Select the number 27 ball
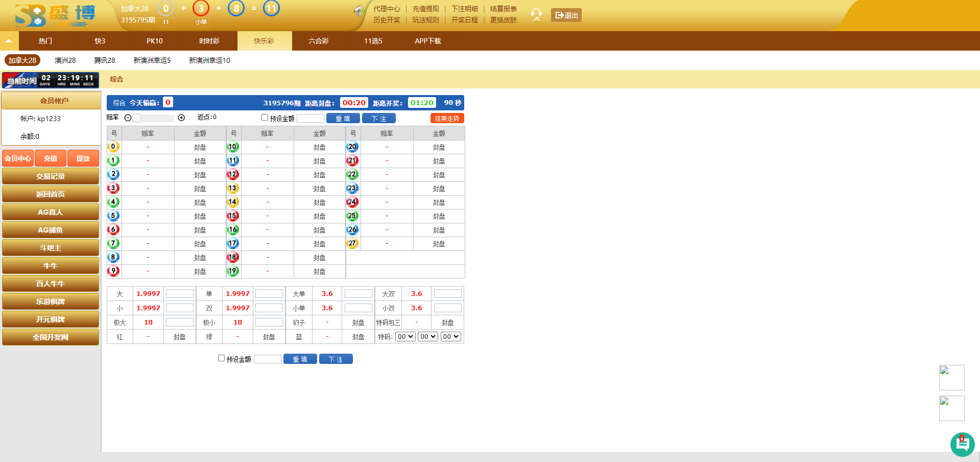Image resolution: width=980 pixels, height=462 pixels. (352, 244)
